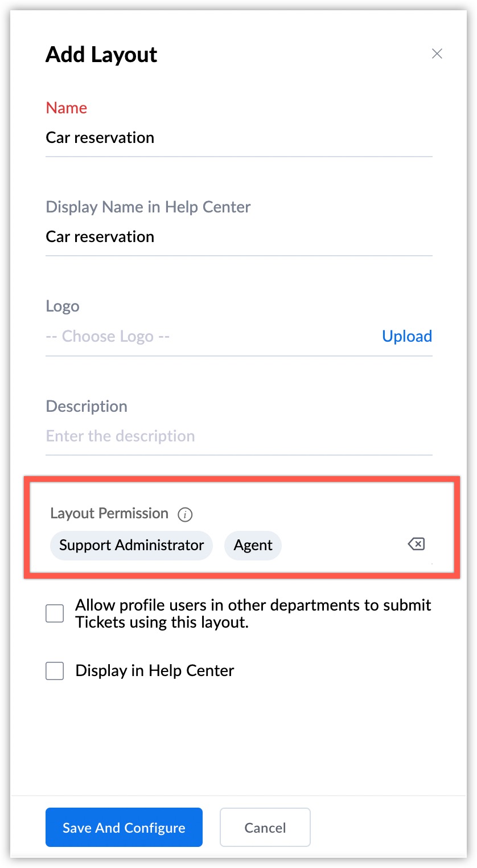Enable other departments ticket submission checkbox
This screenshot has width=477, height=868.
pyautogui.click(x=55, y=614)
